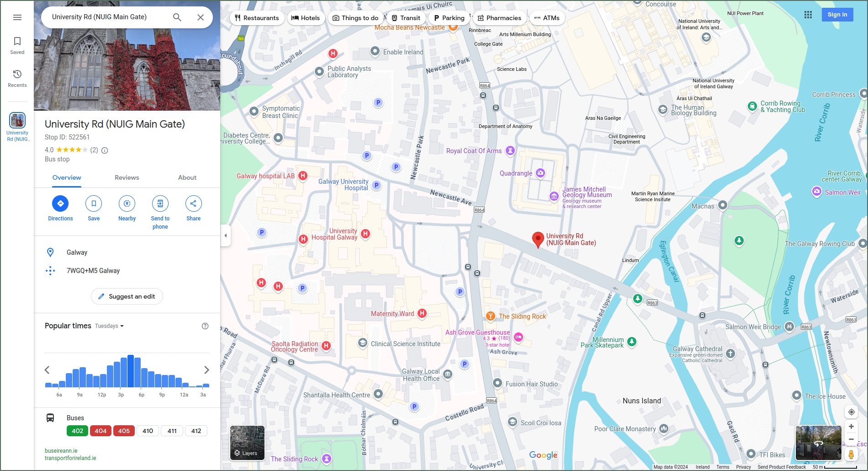Viewport: 868px width, 471px height.
Task: Open rating info icon next to reviews
Action: click(105, 150)
